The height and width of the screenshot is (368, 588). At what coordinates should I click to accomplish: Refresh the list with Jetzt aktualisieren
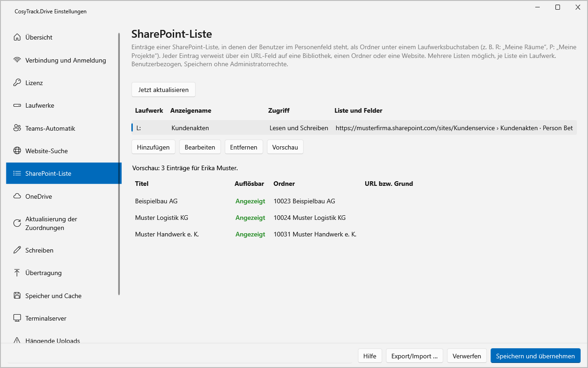tap(164, 90)
